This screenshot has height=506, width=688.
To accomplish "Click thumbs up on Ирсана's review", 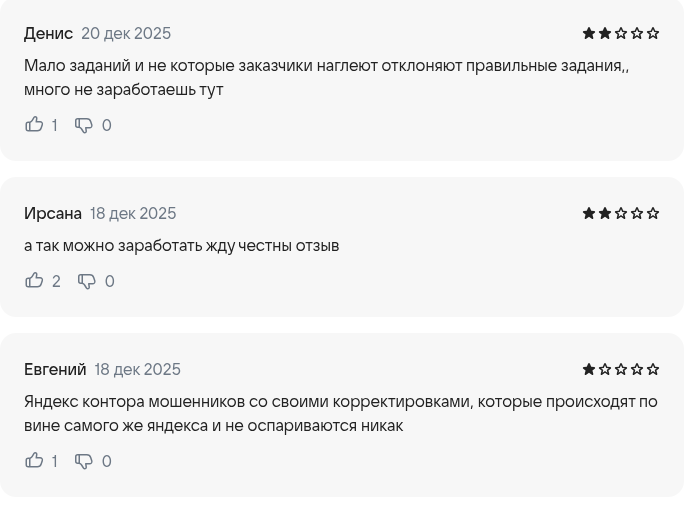I will point(34,281).
